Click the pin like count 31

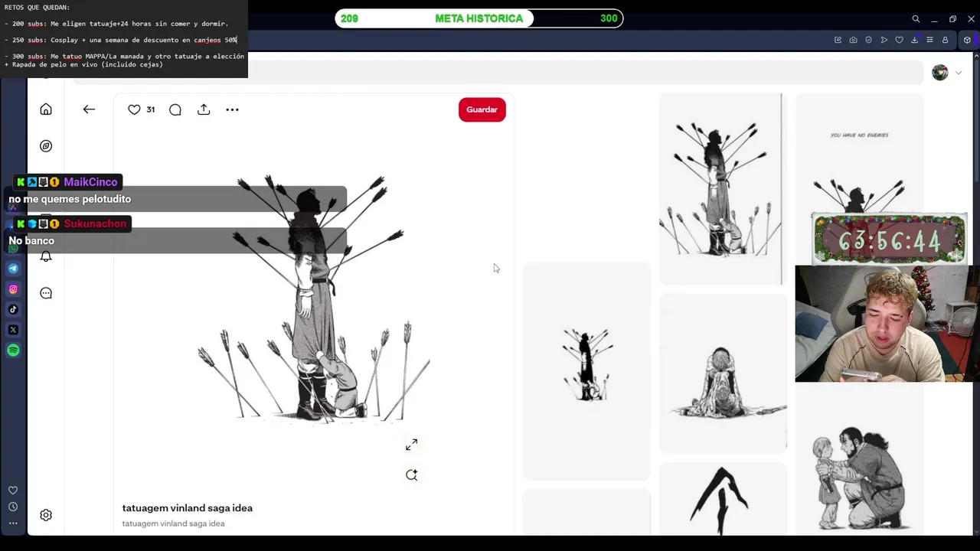coord(150,109)
